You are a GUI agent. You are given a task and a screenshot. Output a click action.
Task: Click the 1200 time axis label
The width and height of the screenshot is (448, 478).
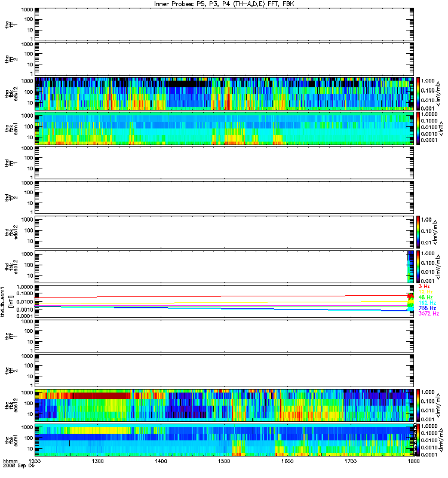(x=35, y=461)
